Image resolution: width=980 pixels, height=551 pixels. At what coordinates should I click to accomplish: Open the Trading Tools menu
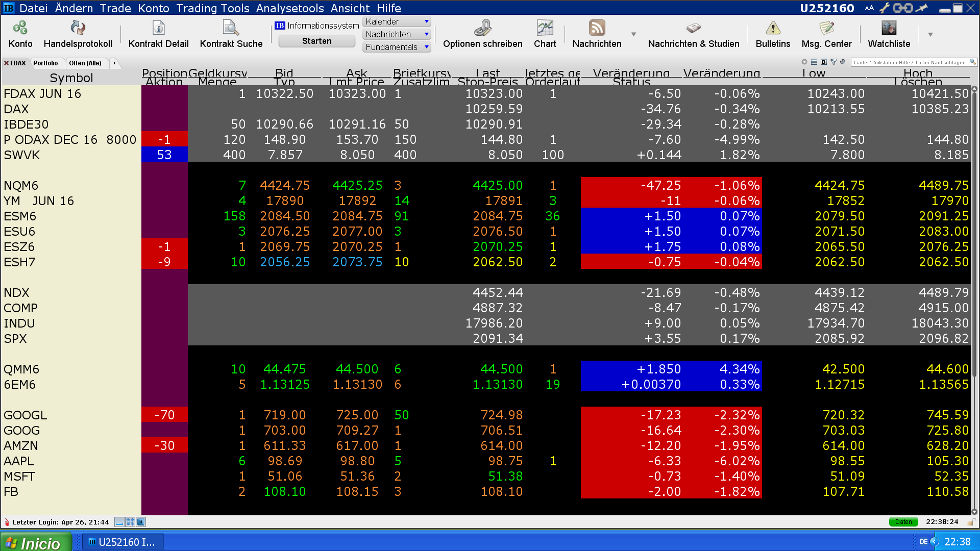(212, 8)
